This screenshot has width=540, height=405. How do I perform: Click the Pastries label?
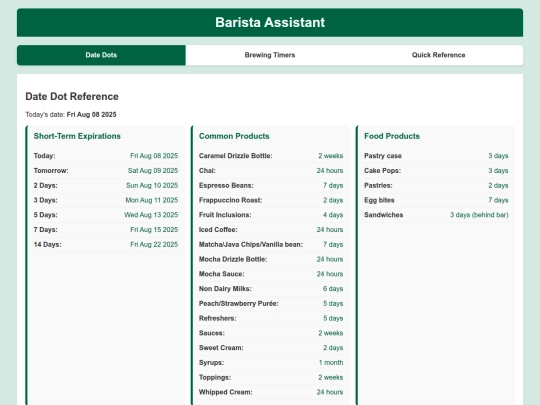(378, 185)
